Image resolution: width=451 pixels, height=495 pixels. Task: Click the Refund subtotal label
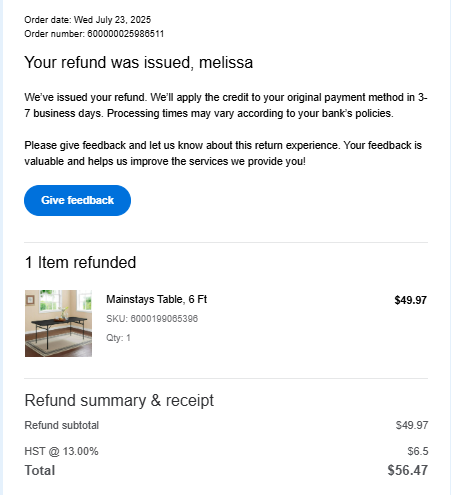point(62,425)
